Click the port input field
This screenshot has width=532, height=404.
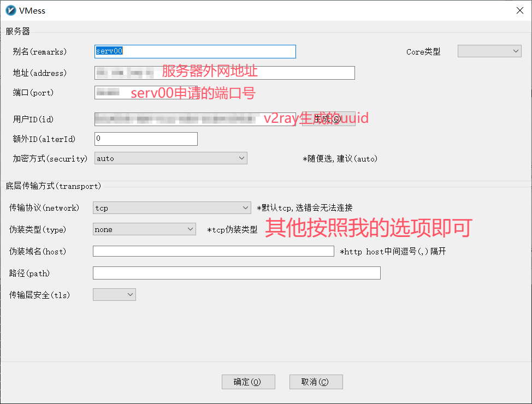146,93
